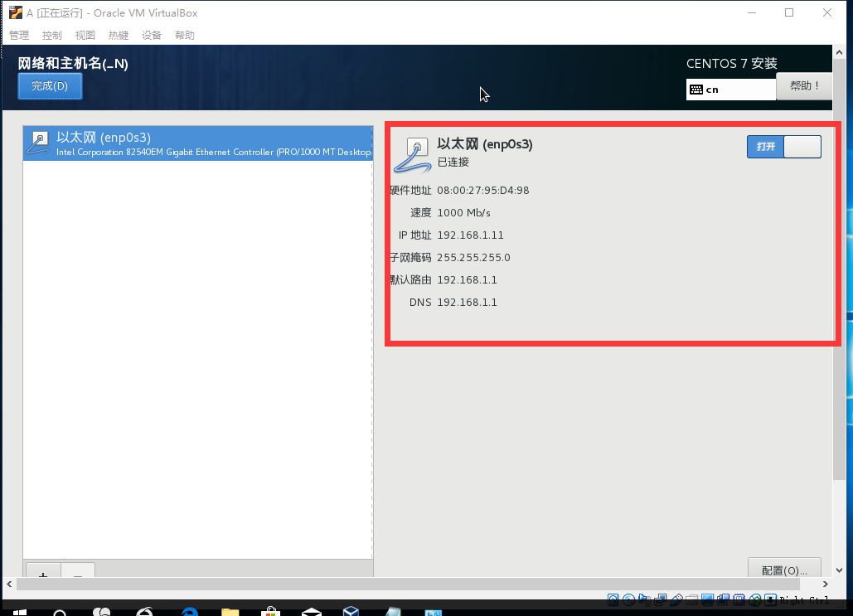Click the horizontal scrollbar right arrow
This screenshot has height=616, width=853.
pyautogui.click(x=826, y=584)
